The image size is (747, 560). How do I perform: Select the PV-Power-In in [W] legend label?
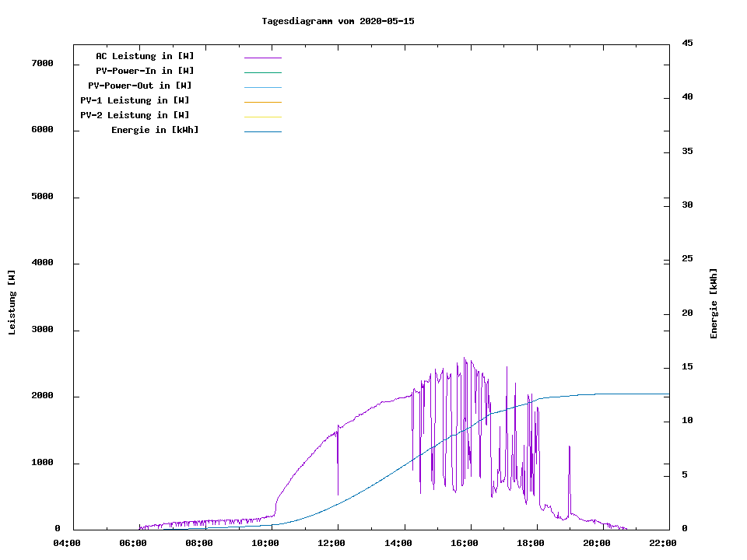pos(150,71)
